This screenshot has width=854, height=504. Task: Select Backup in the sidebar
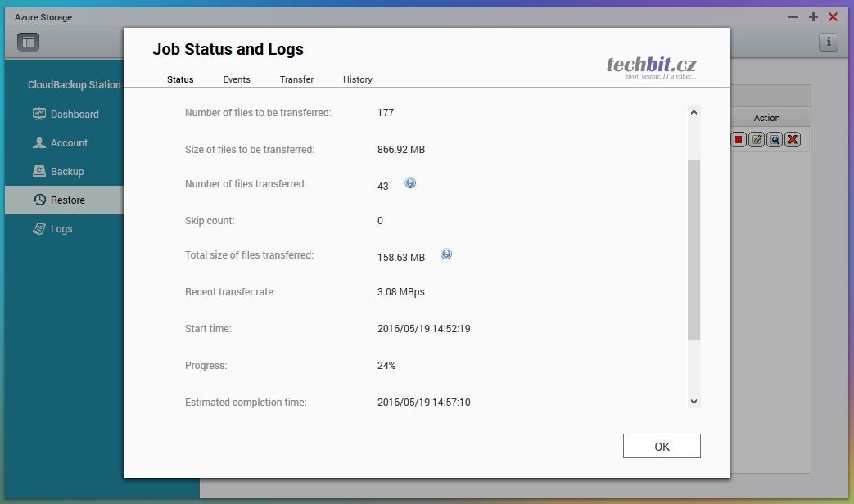tap(66, 172)
